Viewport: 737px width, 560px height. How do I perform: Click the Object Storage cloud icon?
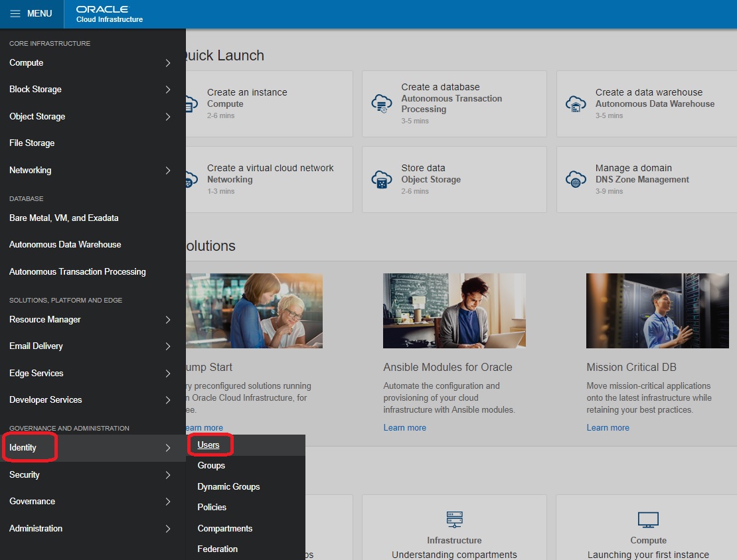(380, 179)
